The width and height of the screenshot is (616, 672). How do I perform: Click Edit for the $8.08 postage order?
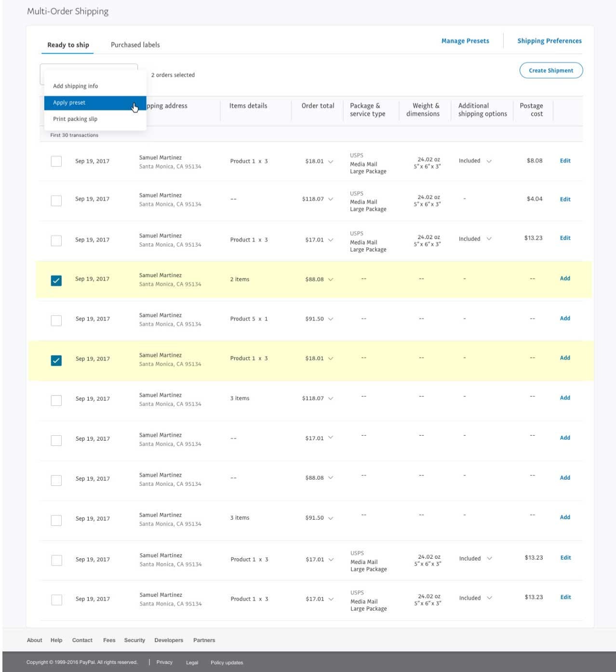pos(565,161)
